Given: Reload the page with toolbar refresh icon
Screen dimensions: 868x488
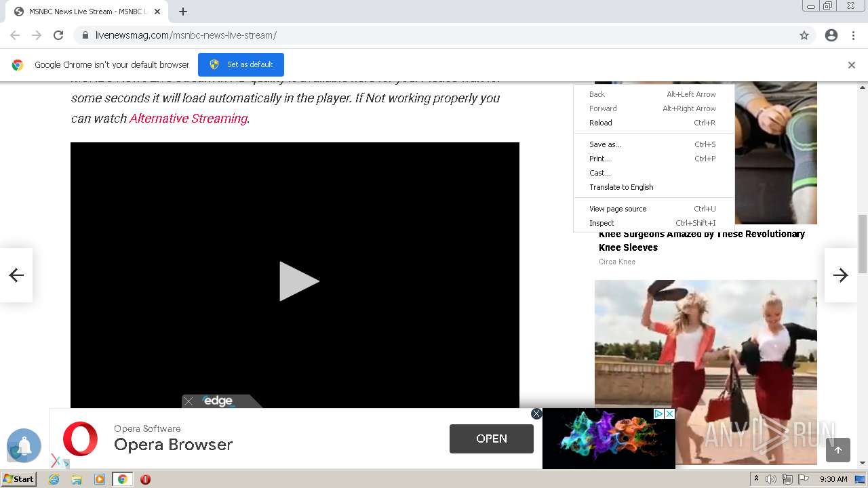Looking at the screenshot, I should 58,35.
